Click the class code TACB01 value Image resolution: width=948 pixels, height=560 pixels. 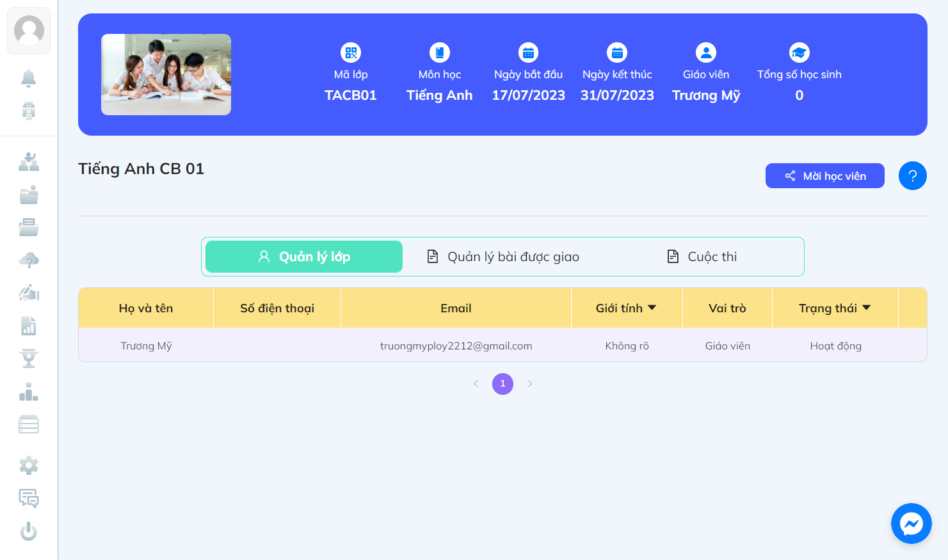coord(351,95)
